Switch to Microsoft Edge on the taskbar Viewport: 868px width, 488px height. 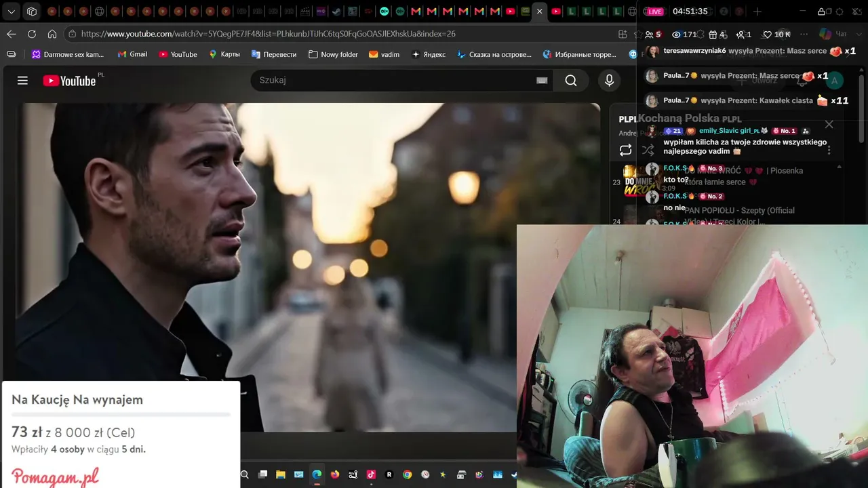click(x=317, y=475)
